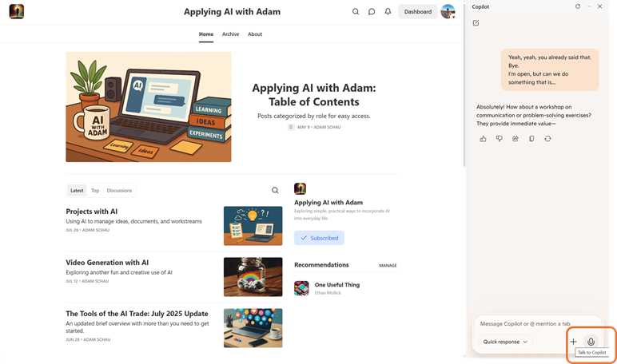Click the 'JUN 28 • ADAM SCHAU' byline
The height and width of the screenshot is (364, 617).
(x=88, y=339)
